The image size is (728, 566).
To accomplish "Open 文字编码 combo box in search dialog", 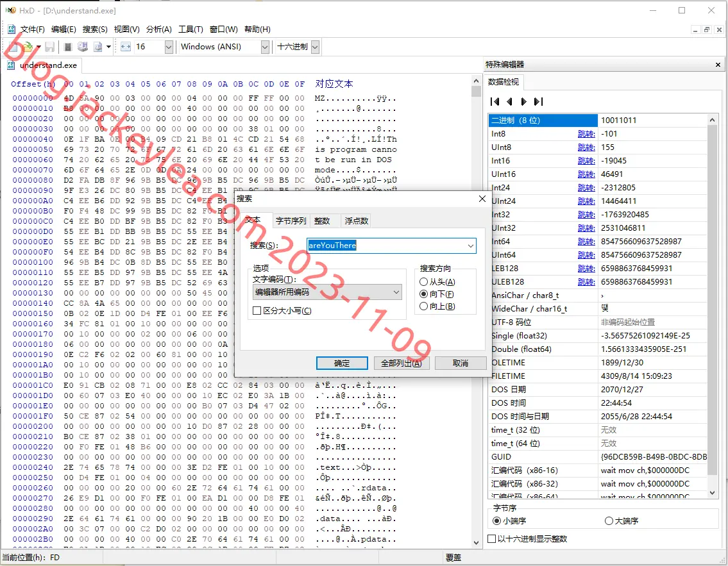I will (x=327, y=292).
